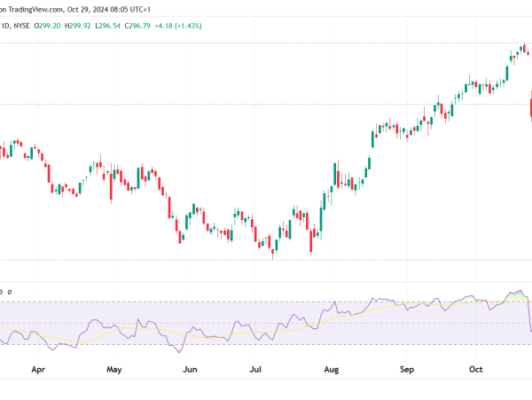Select the Apr label on time axis
532x400 pixels.
(38, 370)
